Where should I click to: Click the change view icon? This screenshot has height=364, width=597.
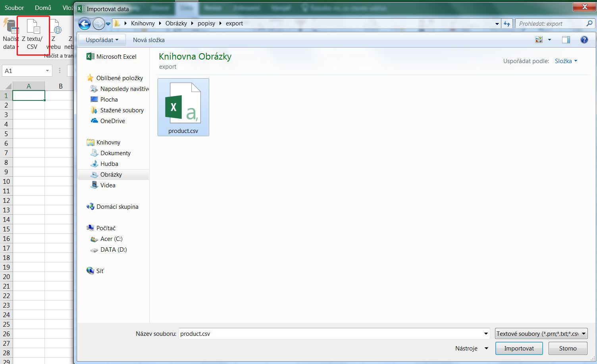tap(539, 40)
